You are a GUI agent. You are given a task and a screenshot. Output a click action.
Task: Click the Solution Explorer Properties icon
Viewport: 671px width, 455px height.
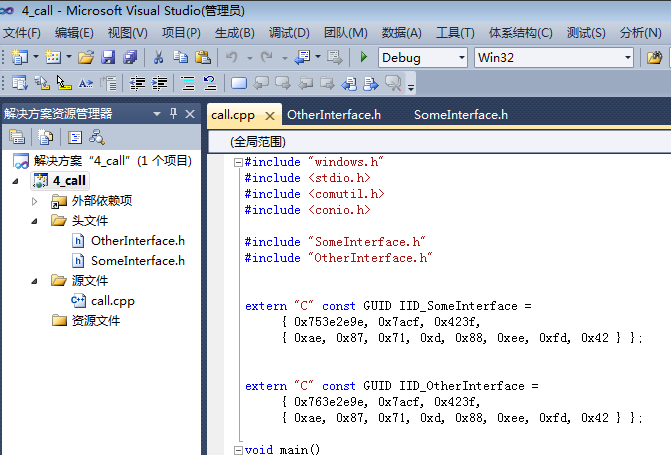coord(17,137)
